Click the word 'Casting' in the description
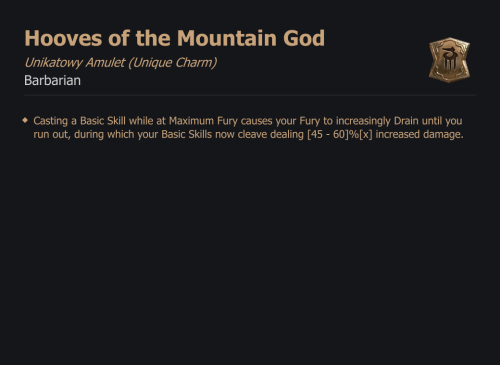 [51, 121]
